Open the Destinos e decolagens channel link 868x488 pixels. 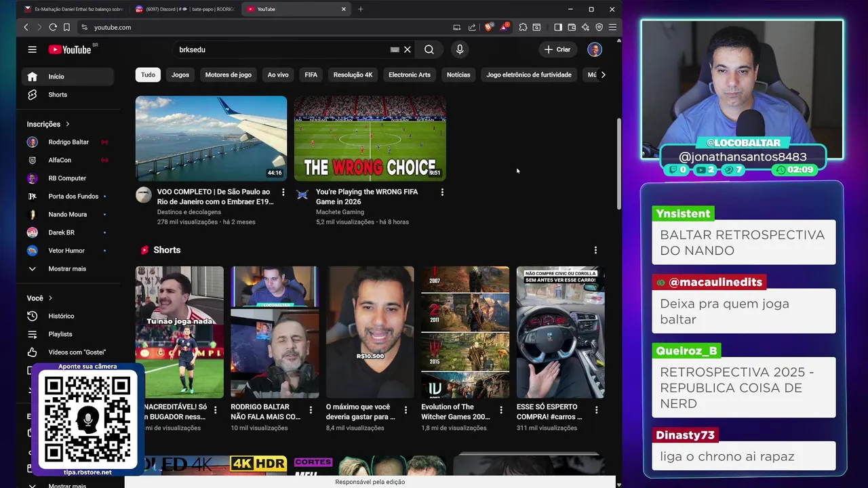coord(189,212)
